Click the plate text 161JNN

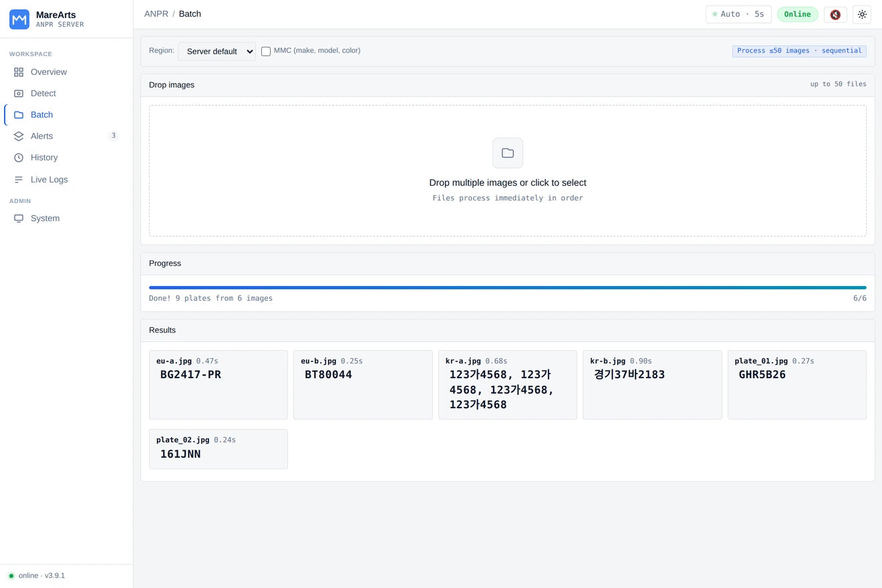[x=180, y=454]
